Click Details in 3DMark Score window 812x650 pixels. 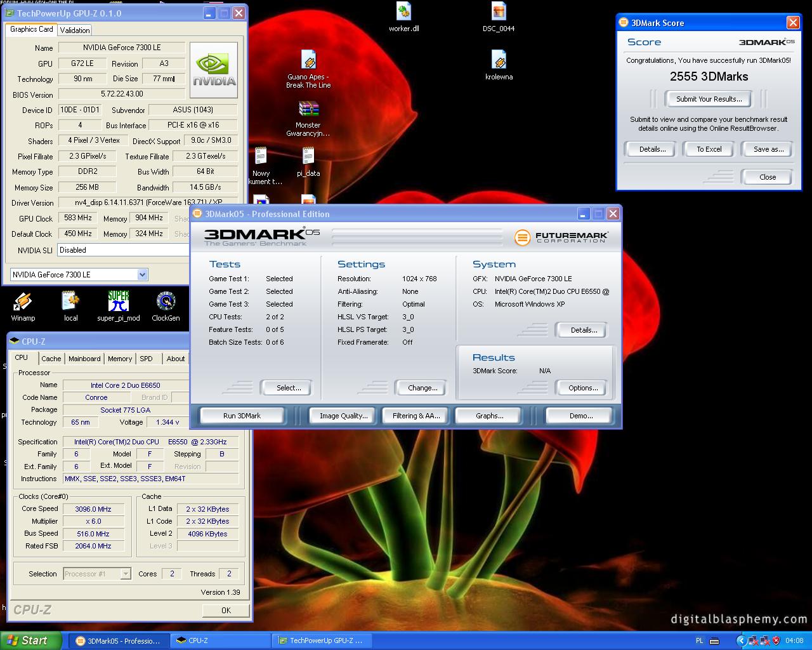tap(652, 149)
